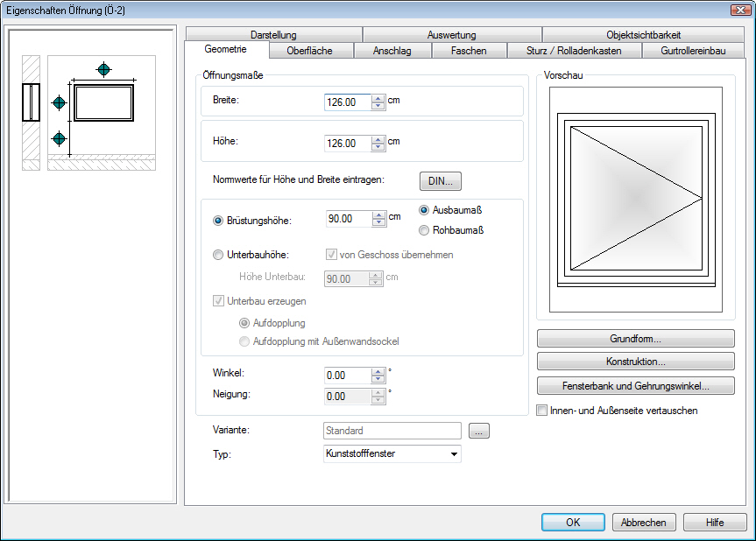Open the Faschen tab
This screenshot has width=756, height=541.
click(469, 51)
